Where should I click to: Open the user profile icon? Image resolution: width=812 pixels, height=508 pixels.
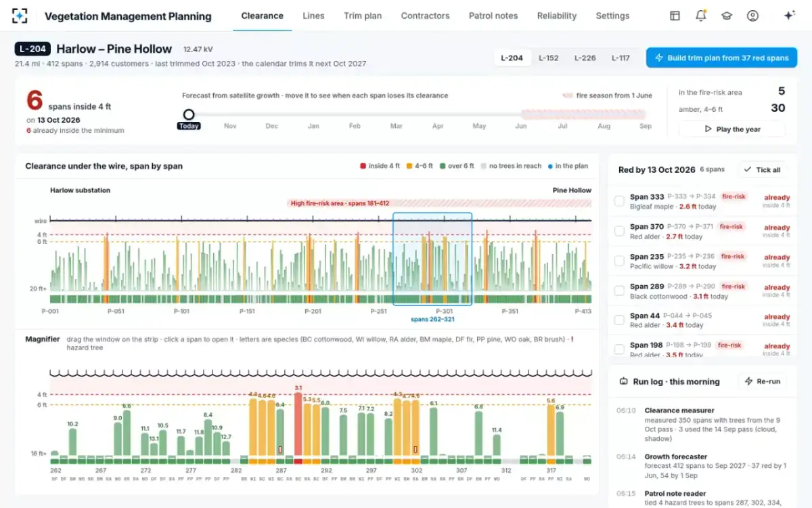pos(752,16)
